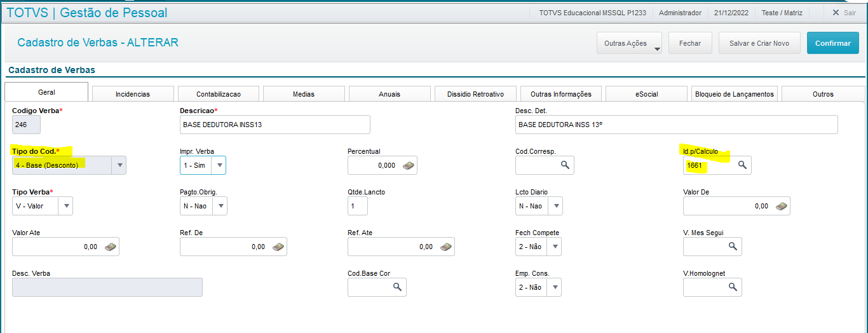
Task: Expand Outras Ações menu button
Action: pyautogui.click(x=629, y=43)
